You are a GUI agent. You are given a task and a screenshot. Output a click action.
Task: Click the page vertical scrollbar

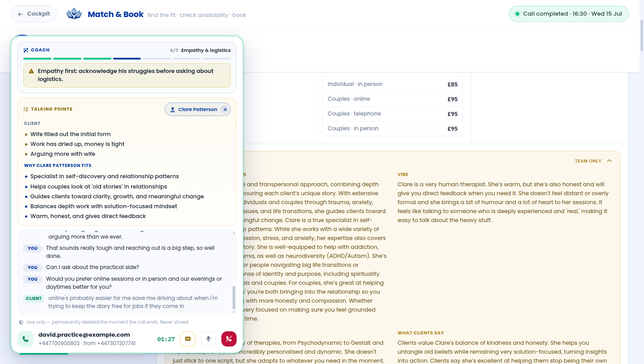pos(642,36)
